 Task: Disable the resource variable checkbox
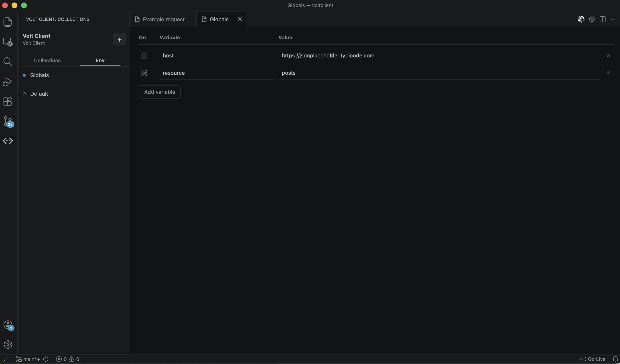[x=144, y=73]
